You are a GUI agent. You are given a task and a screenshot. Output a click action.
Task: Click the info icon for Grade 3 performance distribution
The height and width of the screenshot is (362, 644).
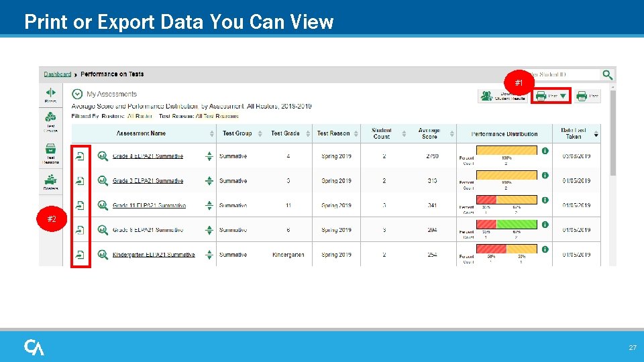coord(545,175)
